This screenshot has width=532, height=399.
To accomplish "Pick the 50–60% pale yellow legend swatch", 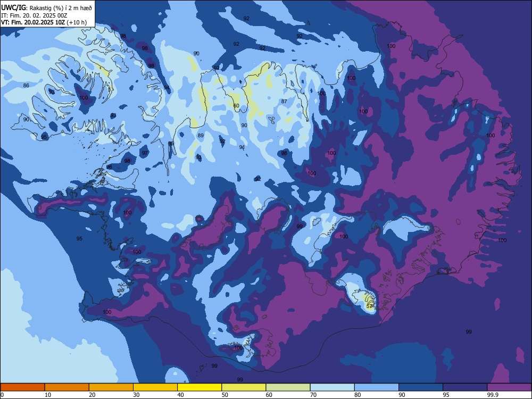I will tap(244, 387).
